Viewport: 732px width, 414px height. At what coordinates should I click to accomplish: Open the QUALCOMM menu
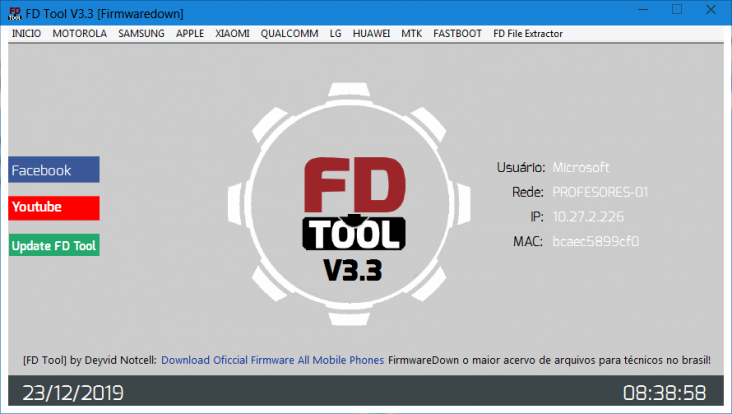click(x=289, y=34)
